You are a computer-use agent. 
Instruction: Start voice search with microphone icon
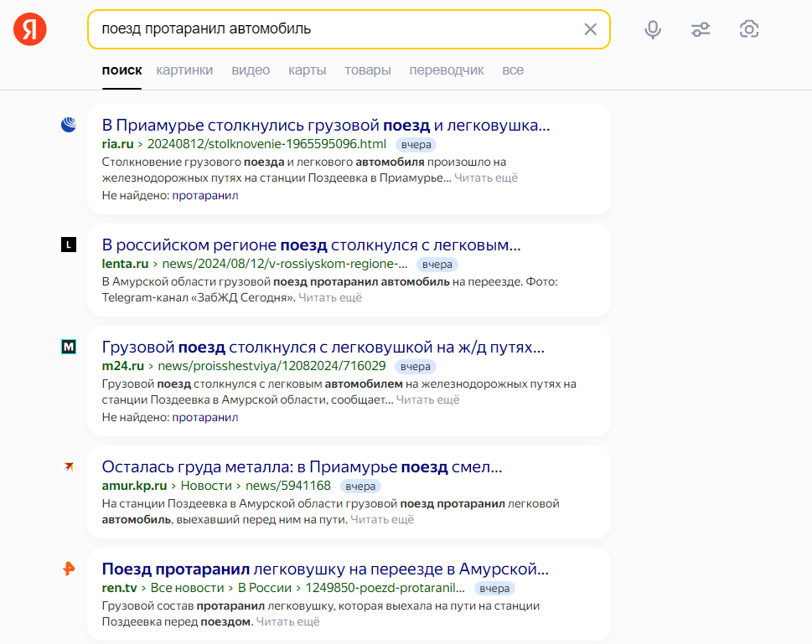[x=652, y=29]
